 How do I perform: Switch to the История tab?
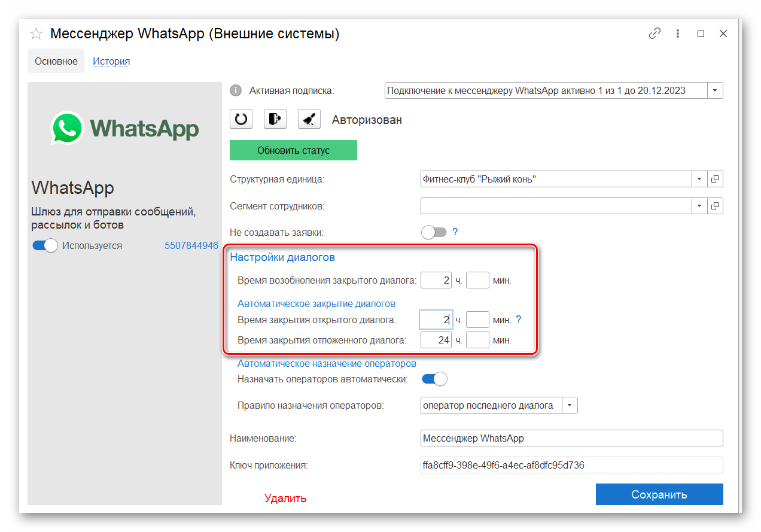click(x=111, y=61)
